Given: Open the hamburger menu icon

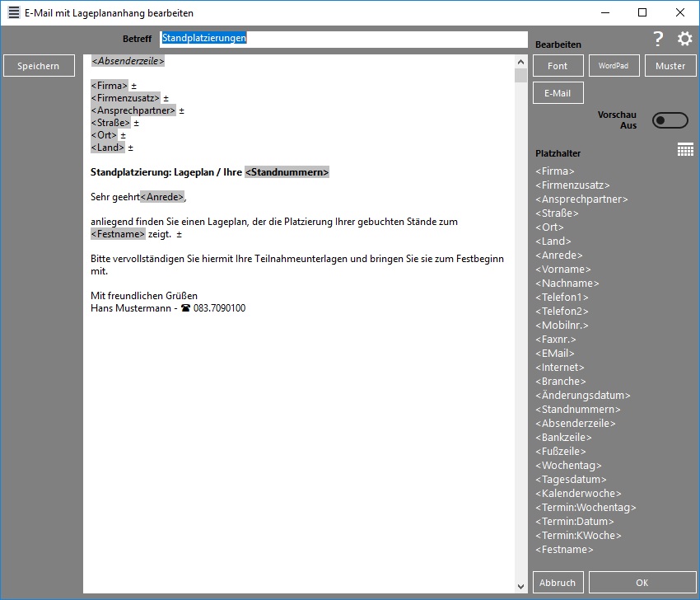Looking at the screenshot, I should [13, 13].
